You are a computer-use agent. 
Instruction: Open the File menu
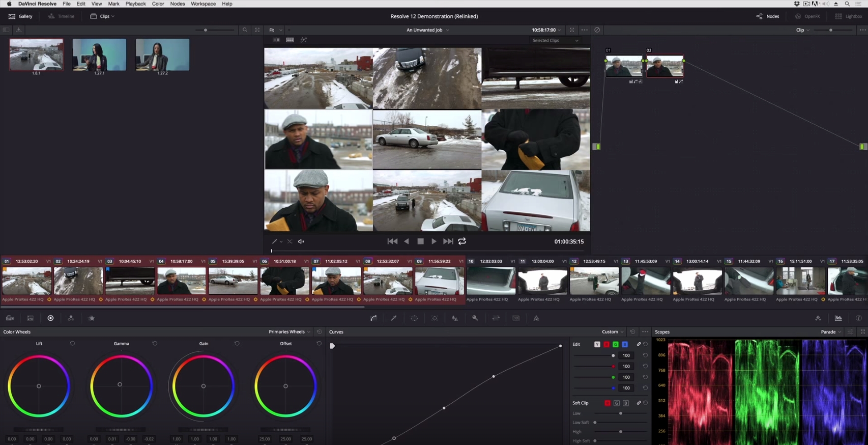[67, 4]
